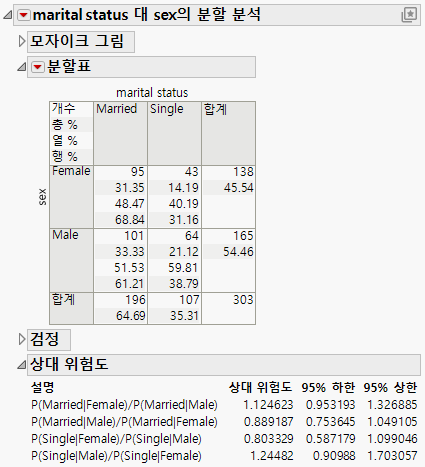
Task: Click the 상대 위험도 column header
Action: coord(260,387)
